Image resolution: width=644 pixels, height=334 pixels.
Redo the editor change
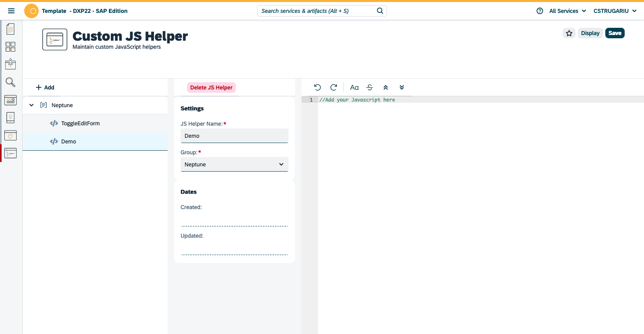pos(334,87)
